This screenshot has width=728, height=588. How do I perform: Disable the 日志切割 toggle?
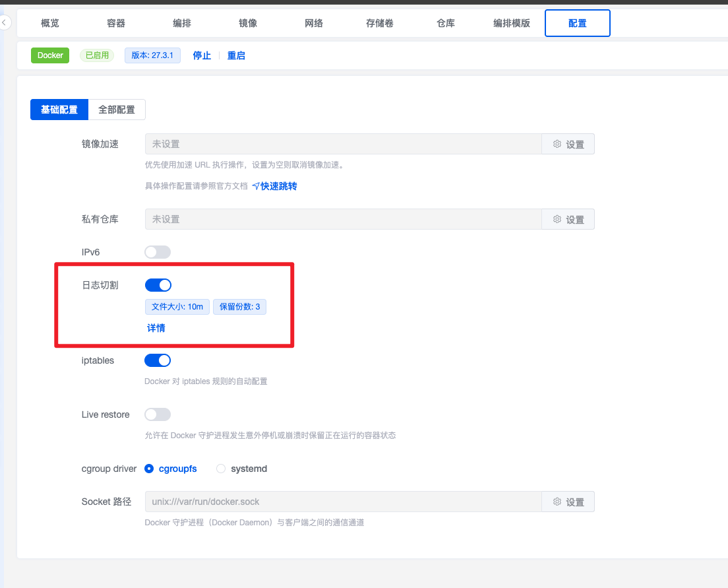tap(158, 285)
